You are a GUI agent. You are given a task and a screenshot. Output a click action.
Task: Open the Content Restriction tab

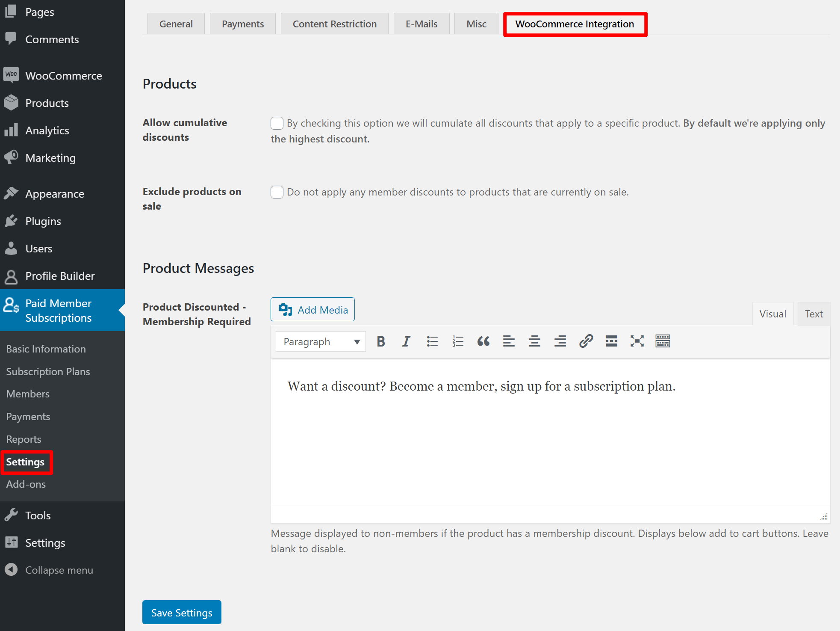point(335,24)
